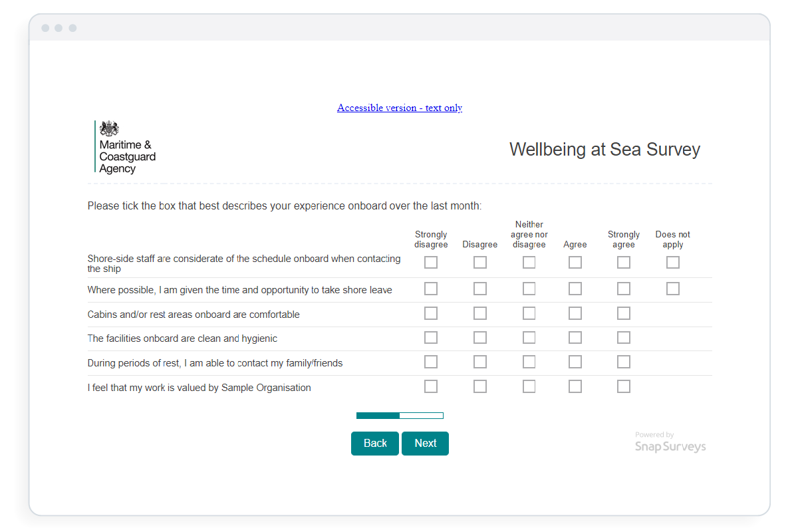Tick Agree for clean and hygienic facilities

pyautogui.click(x=575, y=338)
